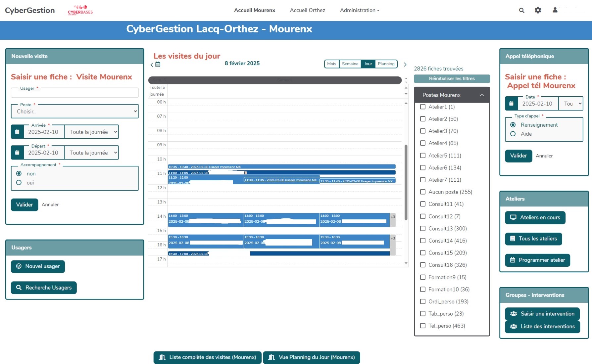Click the Arrivée date field 2025-02-10
This screenshot has width=592, height=364.
pos(43,132)
